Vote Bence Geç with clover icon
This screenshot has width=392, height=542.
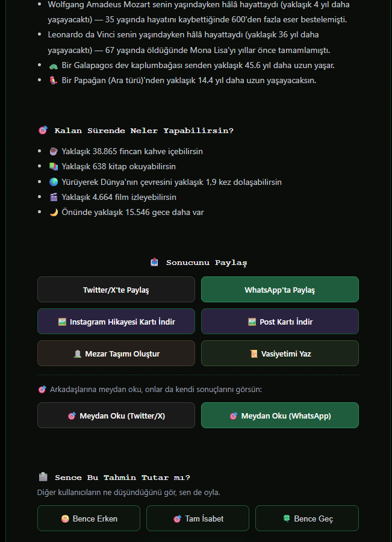(x=307, y=519)
